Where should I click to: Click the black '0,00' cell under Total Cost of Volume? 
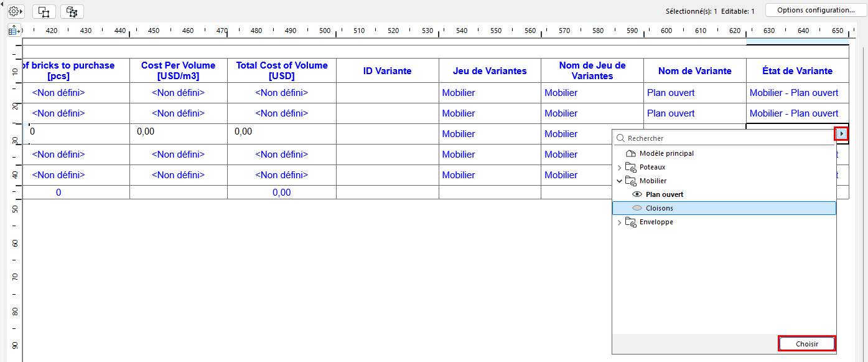[x=281, y=133]
